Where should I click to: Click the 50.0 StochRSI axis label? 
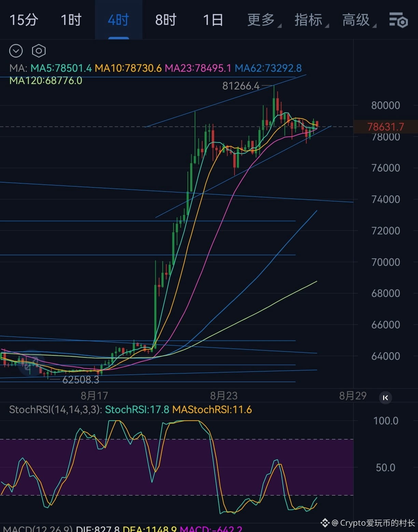pyautogui.click(x=386, y=467)
